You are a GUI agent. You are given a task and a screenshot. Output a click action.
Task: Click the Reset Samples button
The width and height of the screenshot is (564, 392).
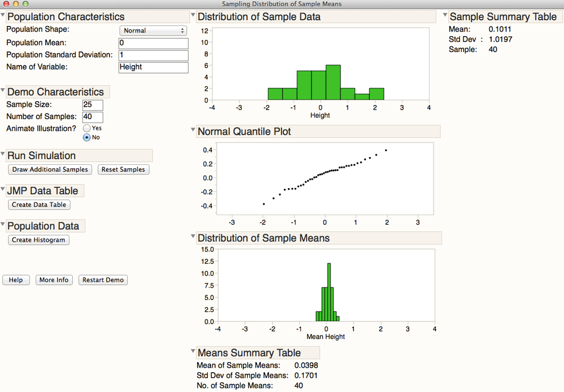point(123,169)
